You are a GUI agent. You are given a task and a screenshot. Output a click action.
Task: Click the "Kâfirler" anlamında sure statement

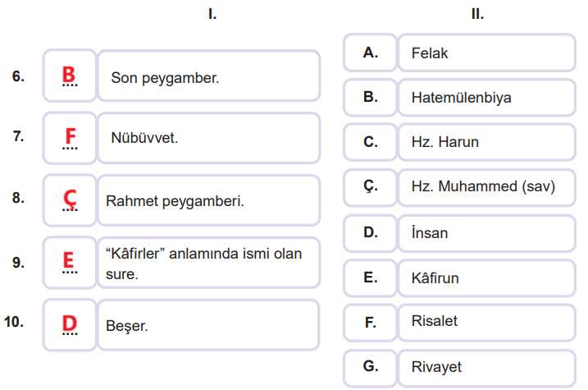pos(208,263)
